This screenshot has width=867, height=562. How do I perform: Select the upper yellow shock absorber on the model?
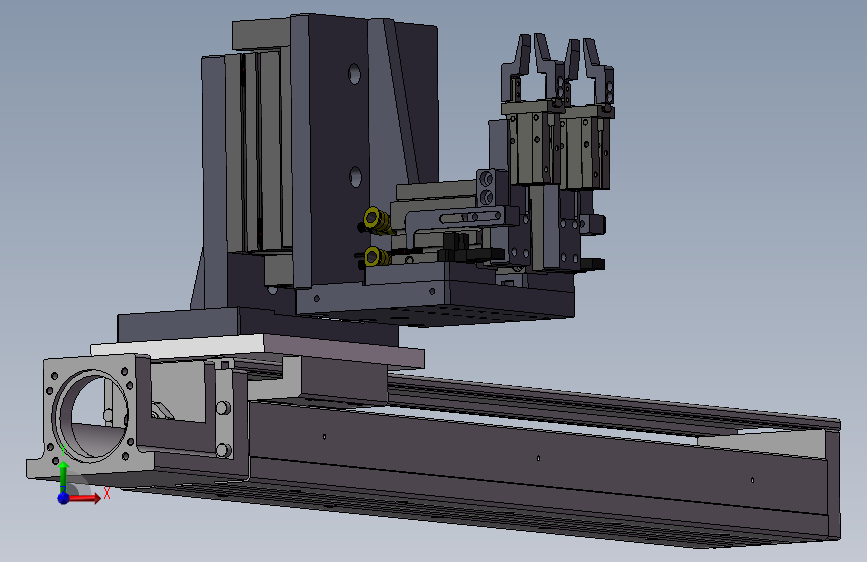[x=378, y=220]
